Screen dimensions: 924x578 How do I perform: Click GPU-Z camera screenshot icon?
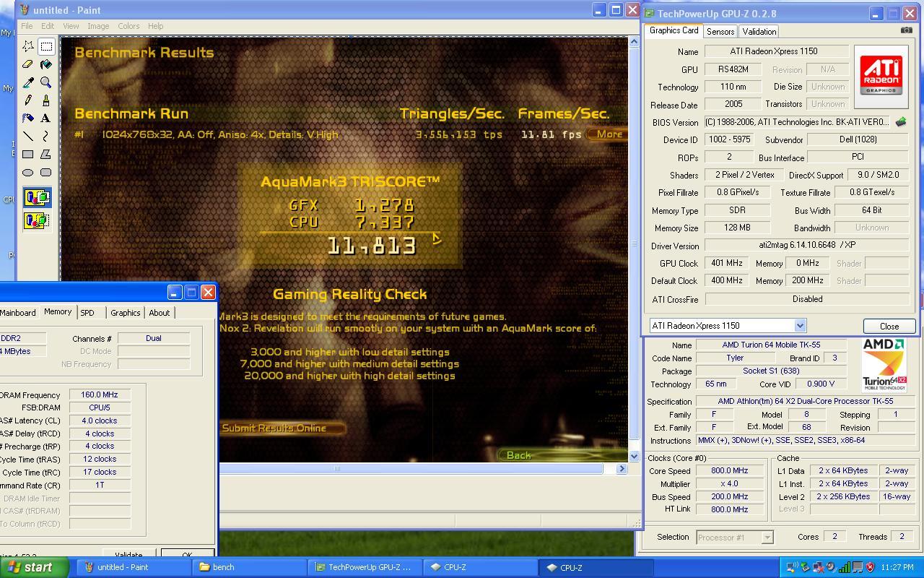tap(906, 30)
